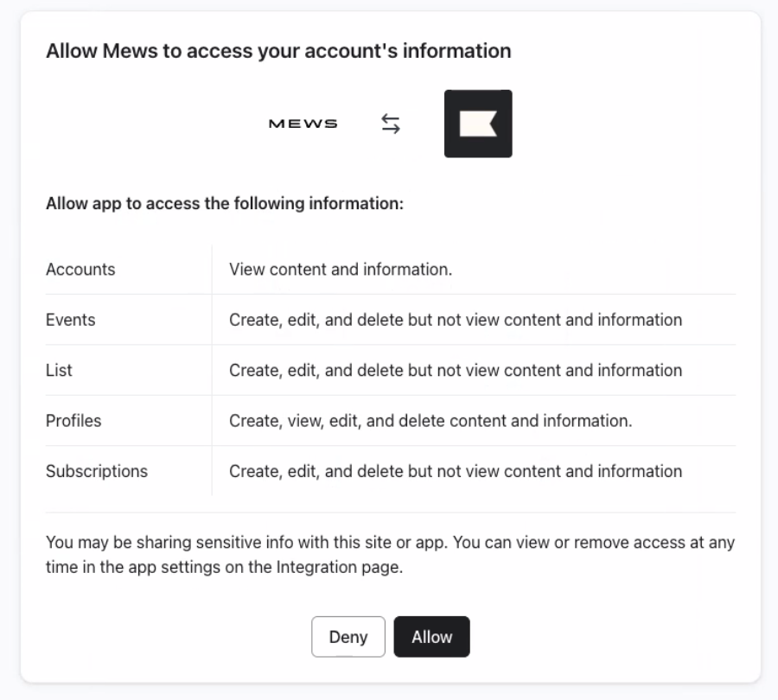
Task: Select the Events permission label
Action: [70, 320]
